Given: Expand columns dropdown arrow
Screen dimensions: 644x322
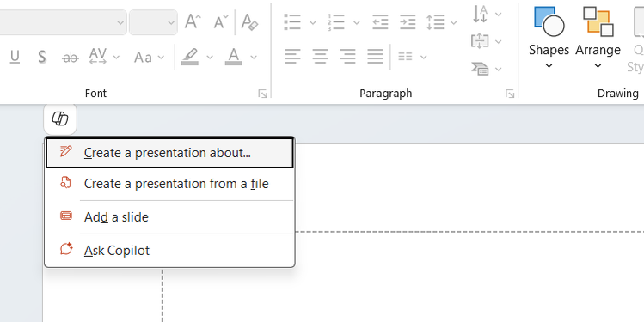Looking at the screenshot, I should pyautogui.click(x=423, y=57).
